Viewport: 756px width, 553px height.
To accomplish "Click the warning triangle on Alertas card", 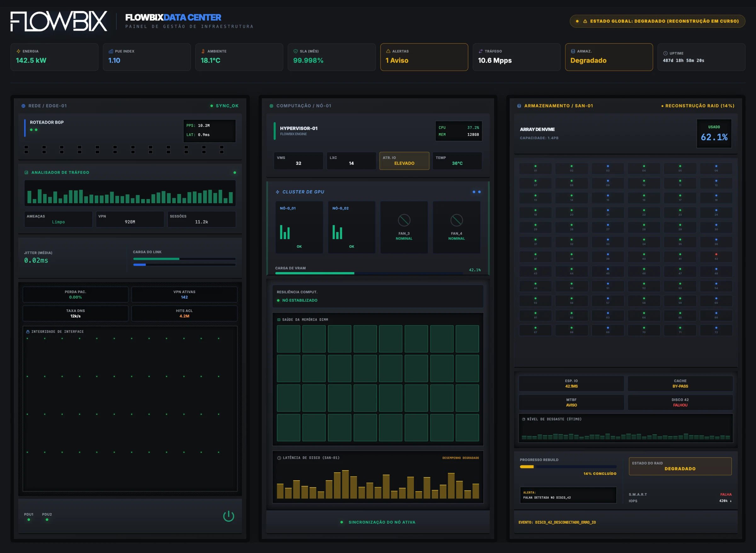I will (x=388, y=51).
